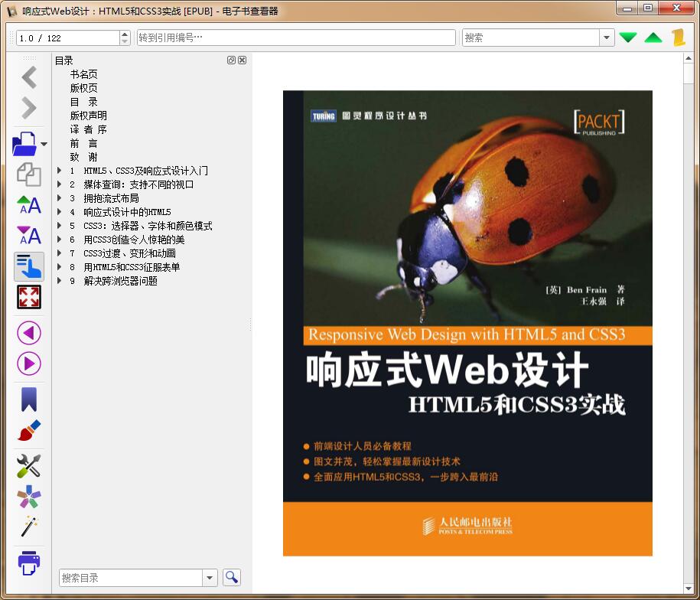This screenshot has width=700, height=600.
Task: Select 前 言 in the table of contents
Action: 83,143
